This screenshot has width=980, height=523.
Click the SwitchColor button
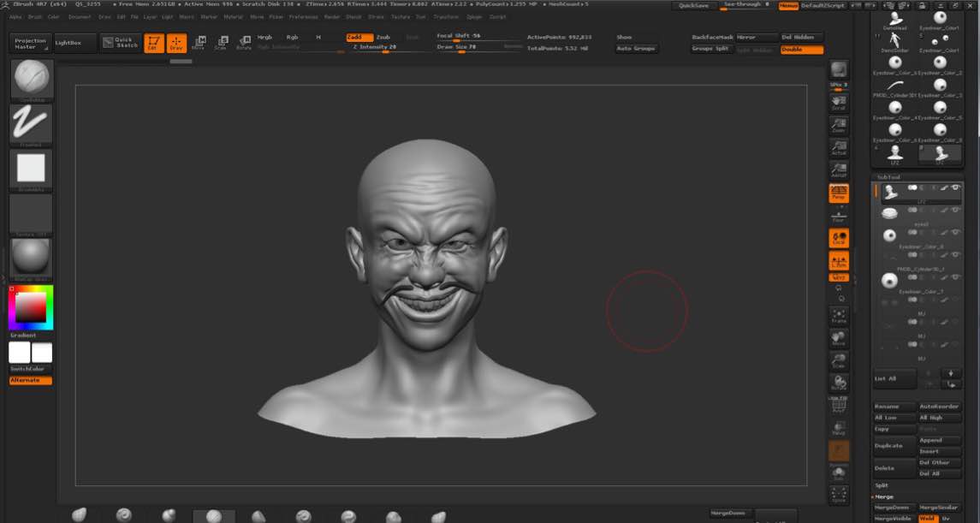[x=29, y=369]
